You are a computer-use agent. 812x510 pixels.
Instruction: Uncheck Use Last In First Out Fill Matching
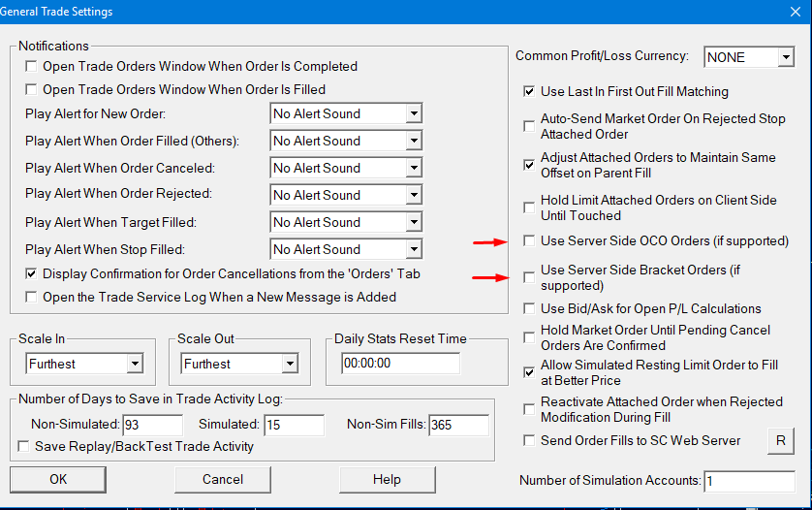point(529,92)
